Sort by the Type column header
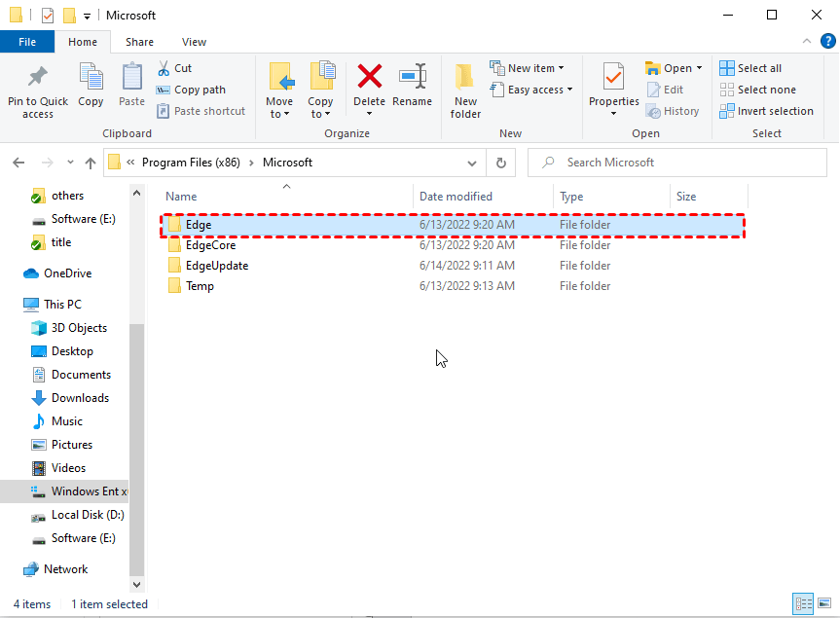Image resolution: width=840 pixels, height=618 pixels. point(571,197)
